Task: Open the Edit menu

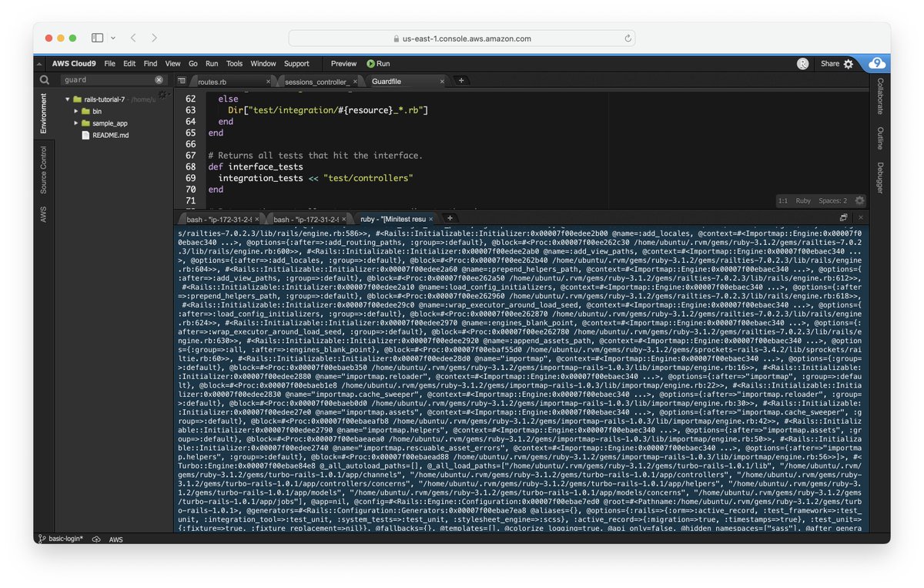Action: pyautogui.click(x=129, y=64)
